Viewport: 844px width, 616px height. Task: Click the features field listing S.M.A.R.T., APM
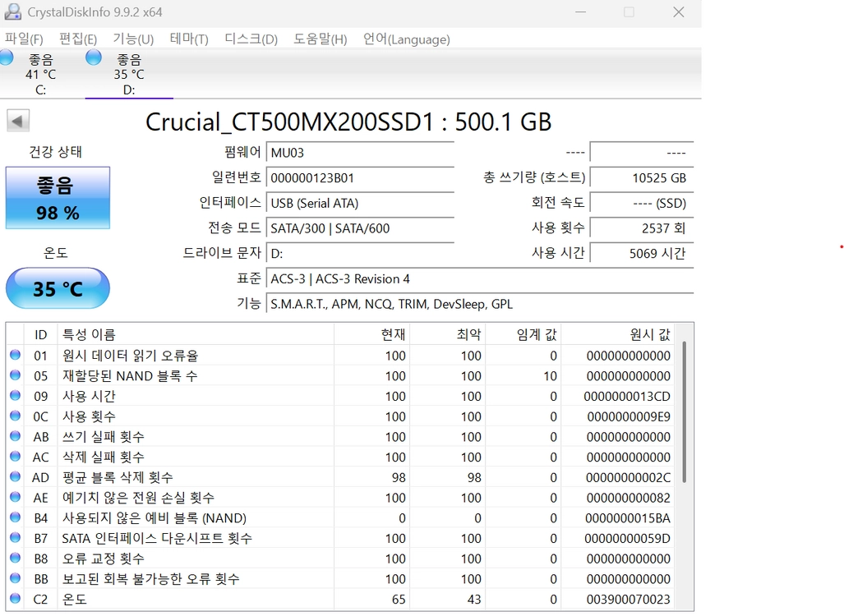[480, 304]
